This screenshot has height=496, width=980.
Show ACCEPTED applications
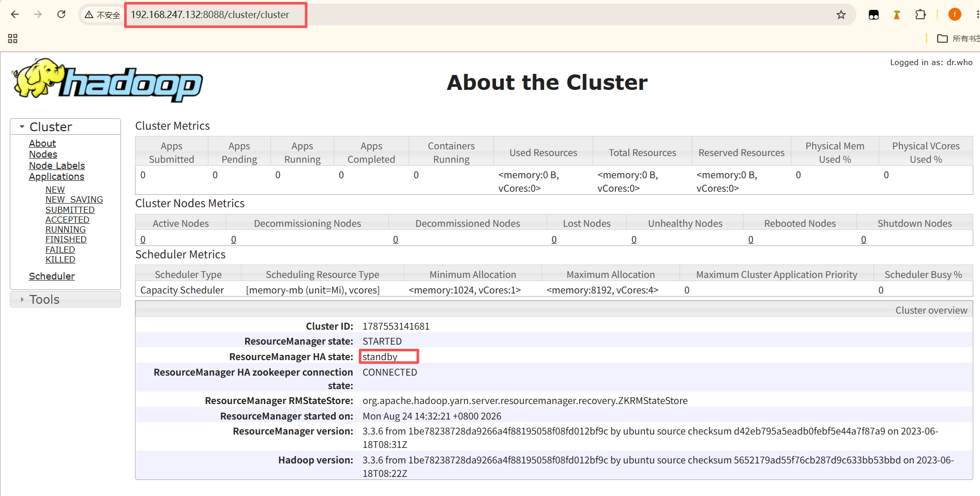67,220
